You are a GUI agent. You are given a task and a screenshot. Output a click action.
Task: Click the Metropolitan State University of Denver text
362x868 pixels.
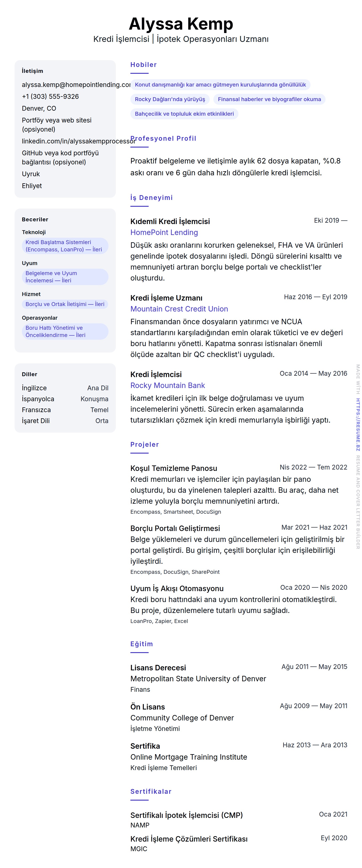198,679
